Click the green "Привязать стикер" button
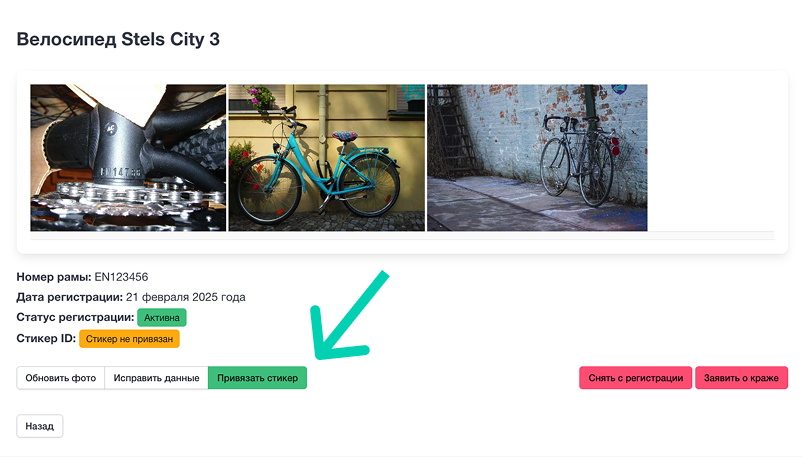This screenshot has height=457, width=802. (257, 378)
